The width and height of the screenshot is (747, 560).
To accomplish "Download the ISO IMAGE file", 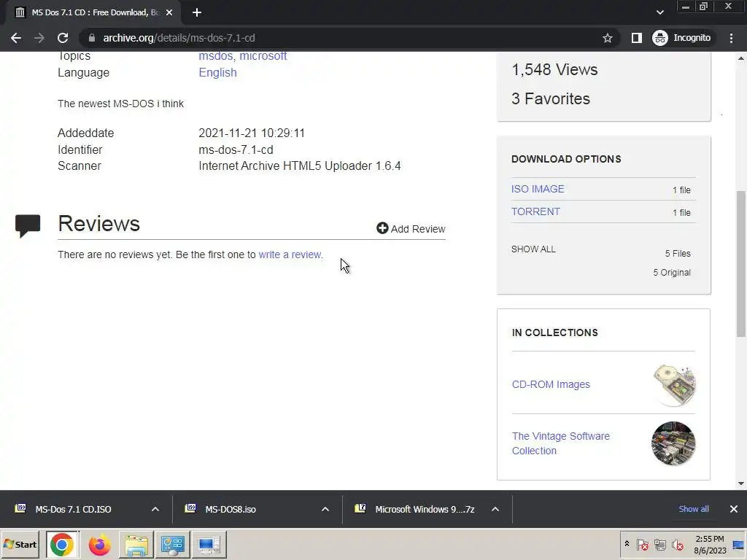I will tap(538, 189).
